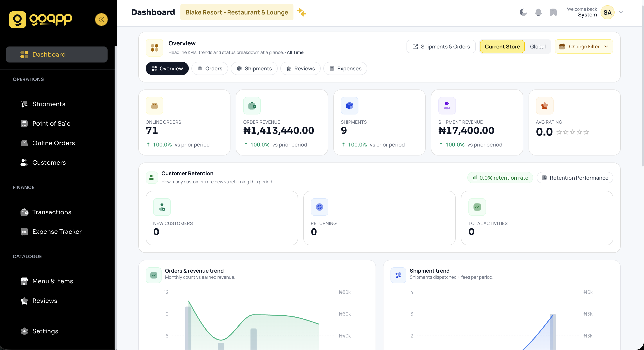Collapse the sidebar with double-chevron button
Viewport: 644px width, 350px height.
(x=101, y=20)
